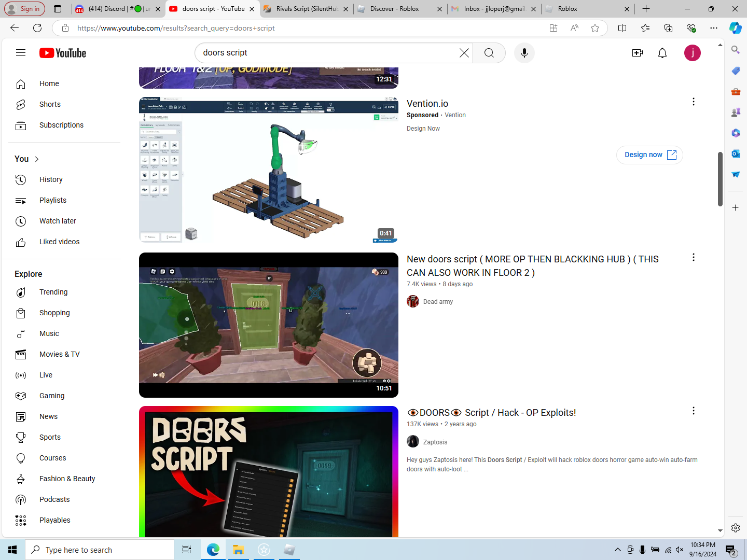Open the Windows Start menu
Viewport: 747px width, 560px height.
pos(12,550)
